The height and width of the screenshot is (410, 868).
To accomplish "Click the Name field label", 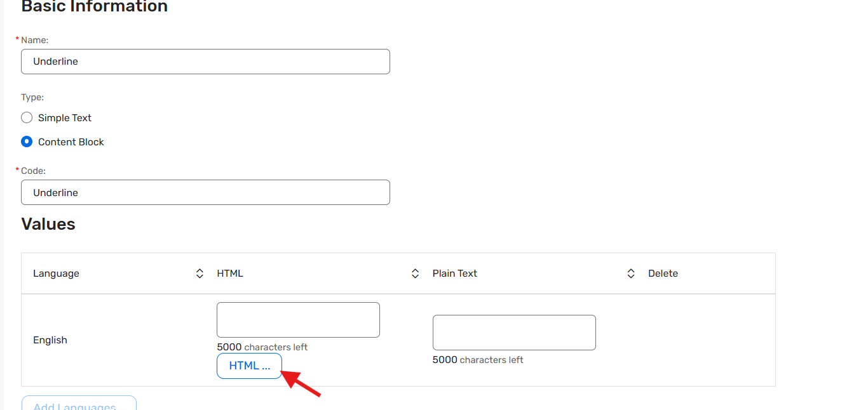I will [34, 40].
